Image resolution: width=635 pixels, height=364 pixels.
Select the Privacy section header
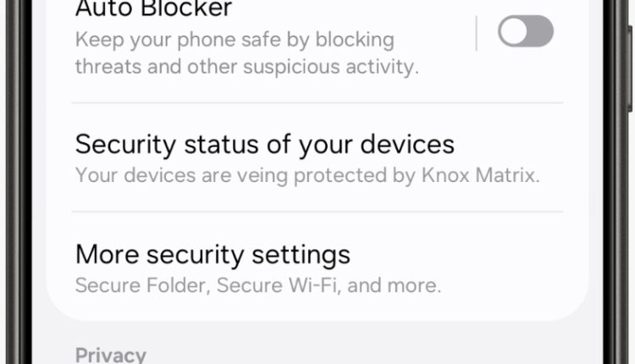click(110, 355)
